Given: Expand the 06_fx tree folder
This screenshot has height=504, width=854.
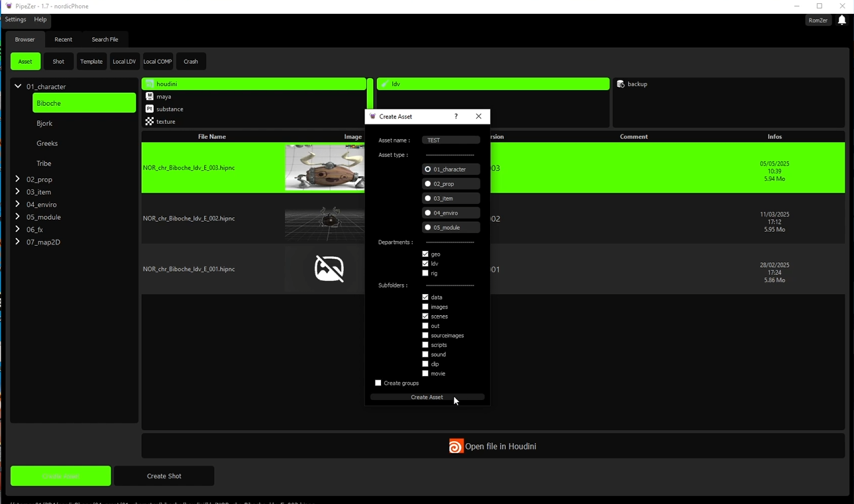Looking at the screenshot, I should 18,230.
